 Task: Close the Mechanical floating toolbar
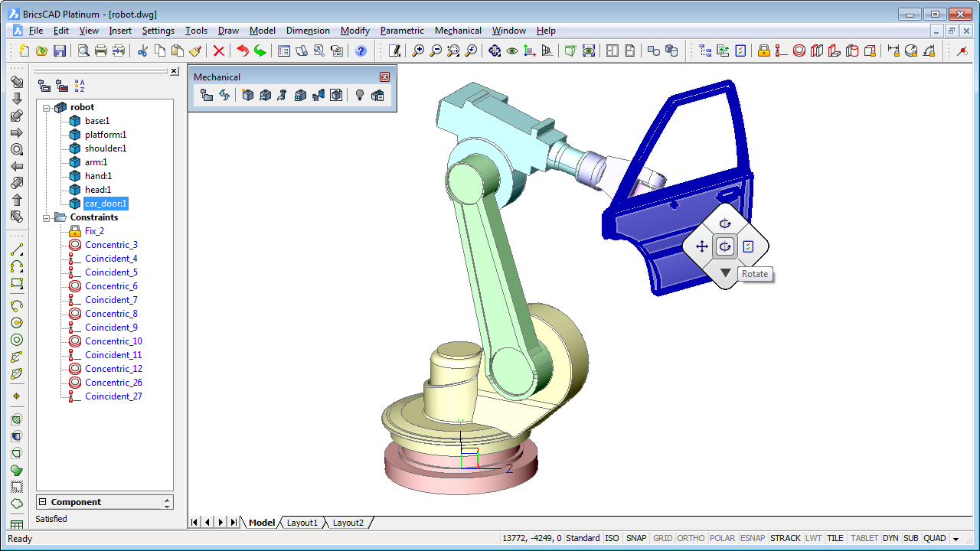tap(385, 77)
